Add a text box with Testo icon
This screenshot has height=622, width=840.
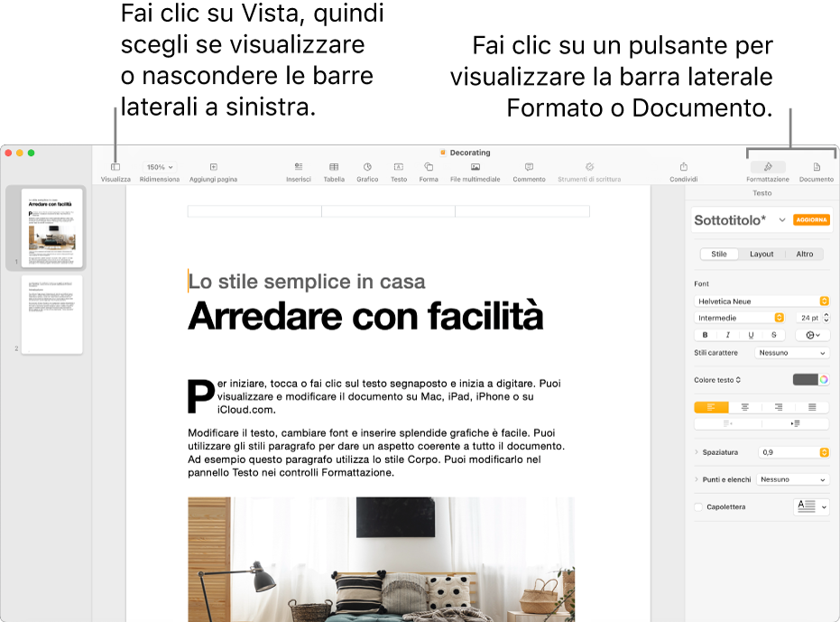click(399, 167)
